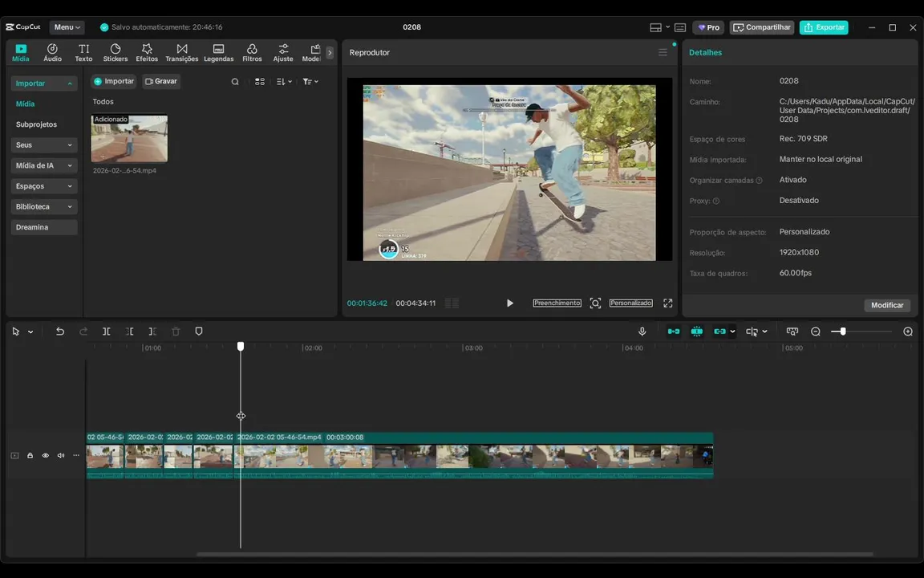Click the Undo arrow in timeline toolbar
Viewport: 924px width, 578px height.
click(60, 332)
